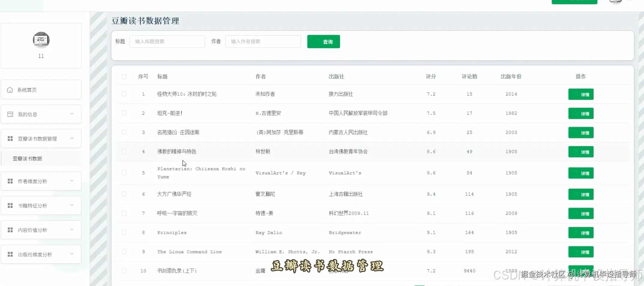Open the 系统首页 menu item

pyautogui.click(x=41, y=90)
